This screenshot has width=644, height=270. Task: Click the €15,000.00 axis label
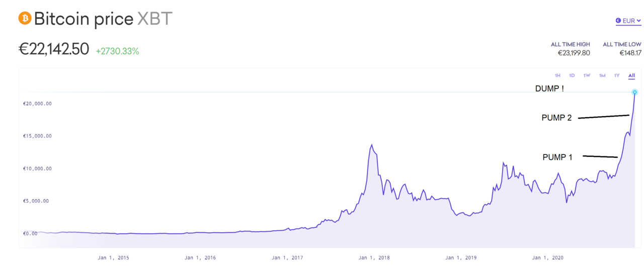click(x=37, y=136)
